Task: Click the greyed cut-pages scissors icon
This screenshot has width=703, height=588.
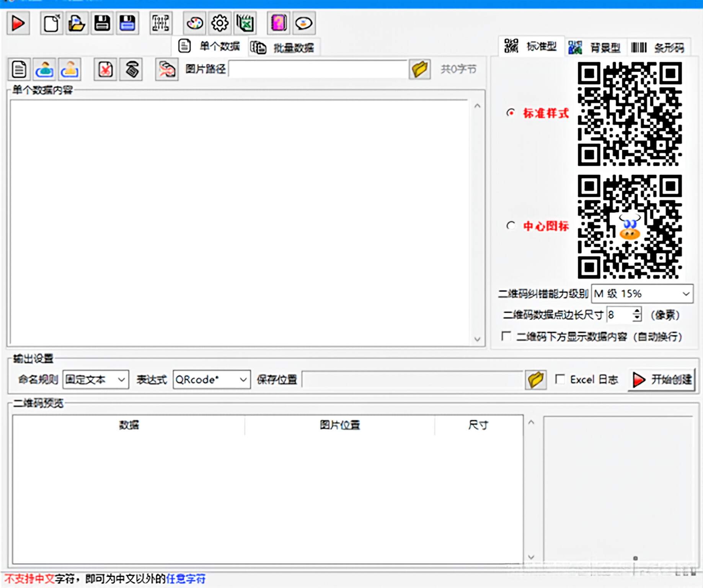Action: point(167,69)
